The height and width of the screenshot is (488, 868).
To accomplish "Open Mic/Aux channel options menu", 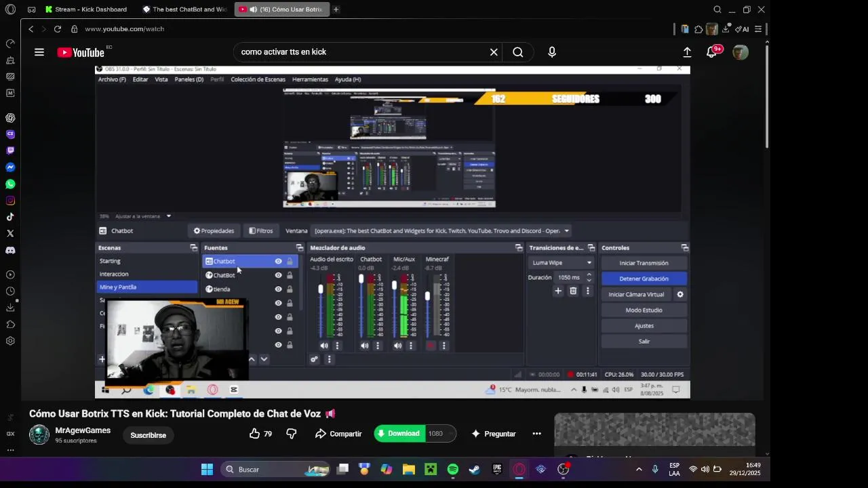I will [x=411, y=346].
